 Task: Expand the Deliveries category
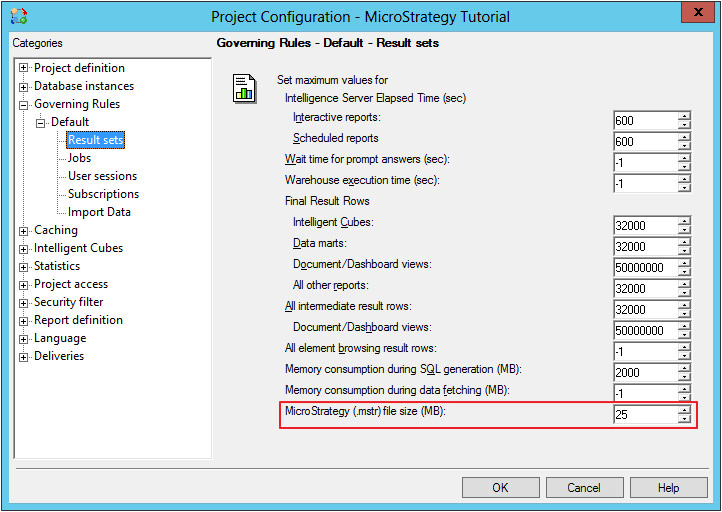point(23,357)
